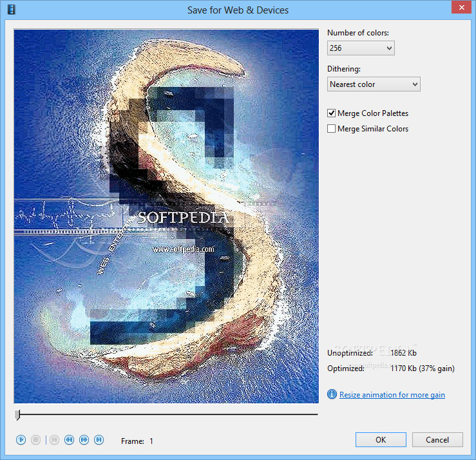Click the frame slider thumb
Image resolution: width=476 pixels, height=460 pixels.
tap(17, 415)
